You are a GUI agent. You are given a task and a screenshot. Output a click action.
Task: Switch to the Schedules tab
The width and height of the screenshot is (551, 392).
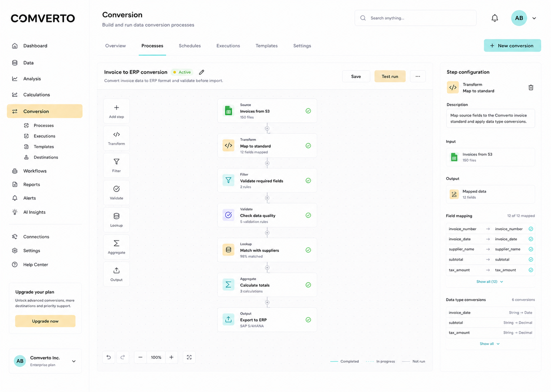[x=190, y=46]
